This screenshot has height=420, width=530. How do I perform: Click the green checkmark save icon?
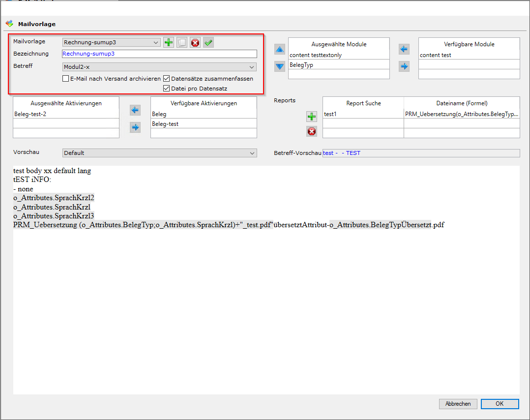coord(208,43)
